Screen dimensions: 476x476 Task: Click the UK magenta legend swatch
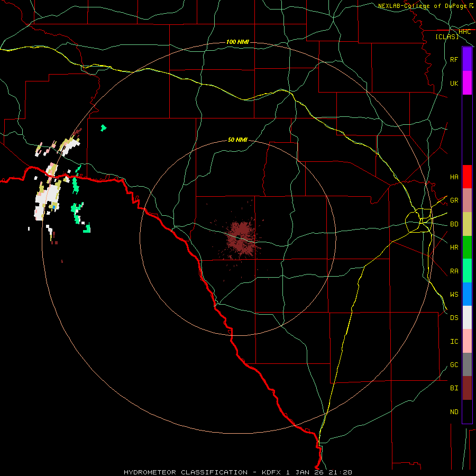[x=467, y=83]
